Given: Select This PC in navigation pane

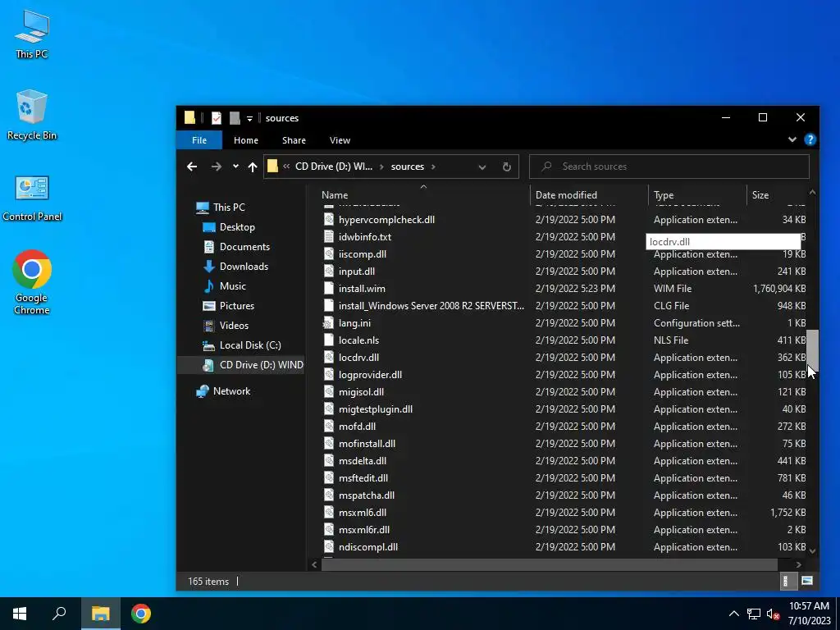Looking at the screenshot, I should (229, 208).
